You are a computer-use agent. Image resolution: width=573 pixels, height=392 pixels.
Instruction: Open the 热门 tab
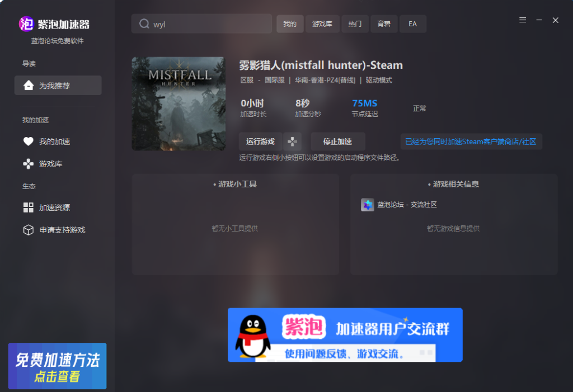pos(355,23)
